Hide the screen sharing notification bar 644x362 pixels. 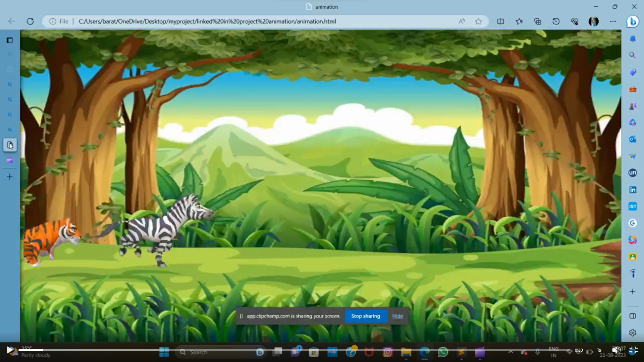click(x=397, y=316)
